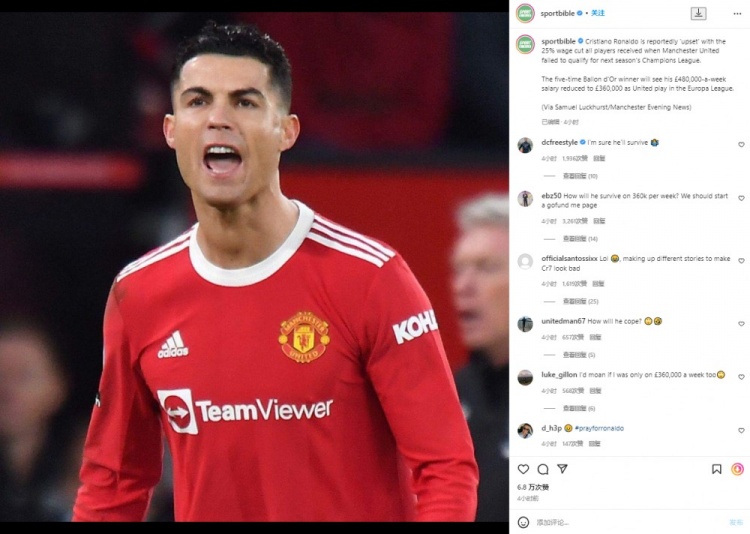The height and width of the screenshot is (534, 750).
Task: Open sportbible's profile avatar in header
Action: pos(525,13)
